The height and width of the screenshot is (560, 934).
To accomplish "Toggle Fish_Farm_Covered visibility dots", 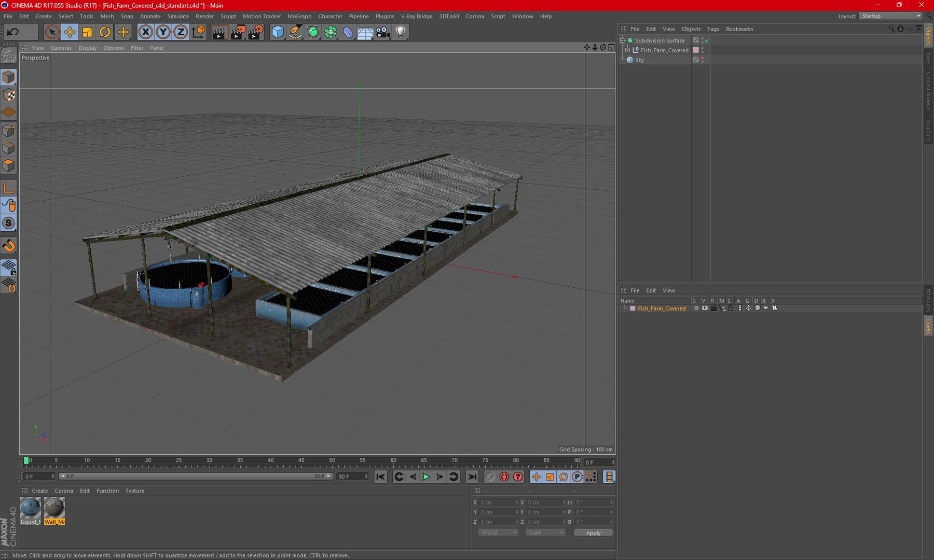I will click(x=703, y=50).
